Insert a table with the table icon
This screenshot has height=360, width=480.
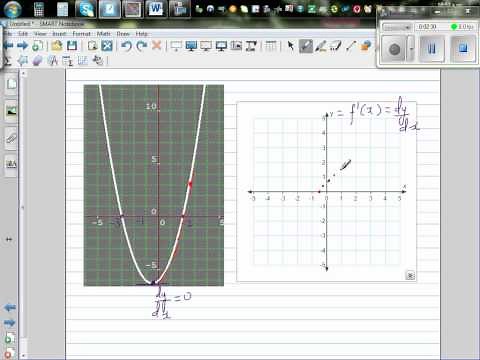coord(271,46)
